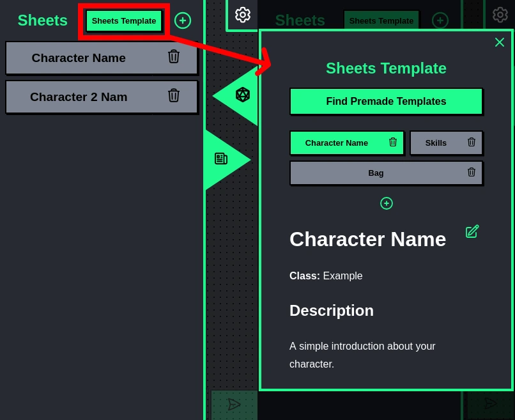
Task: Open settings gear beside left panel
Action: (243, 15)
